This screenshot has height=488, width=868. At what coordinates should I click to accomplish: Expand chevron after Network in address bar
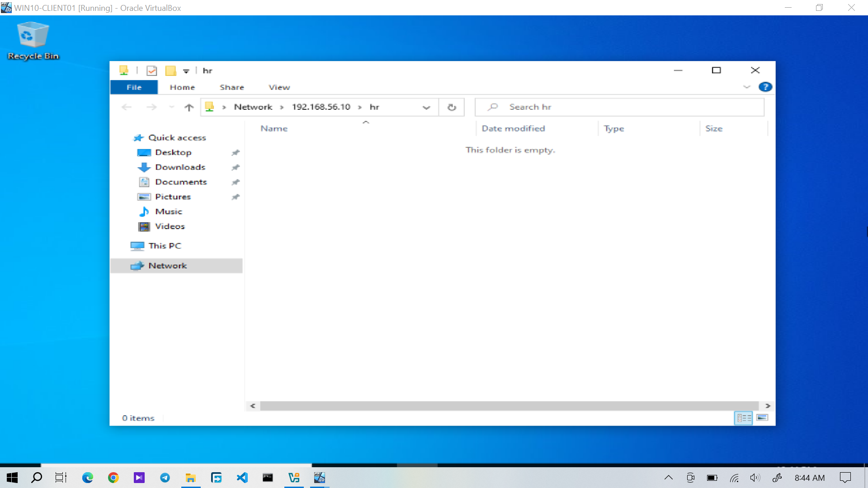[x=282, y=108]
